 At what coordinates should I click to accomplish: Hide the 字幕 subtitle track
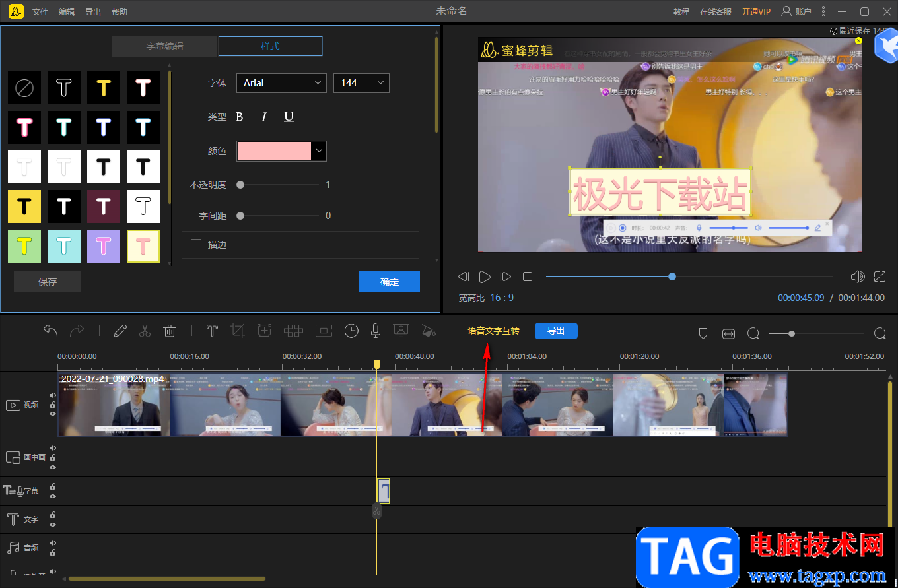[x=53, y=496]
